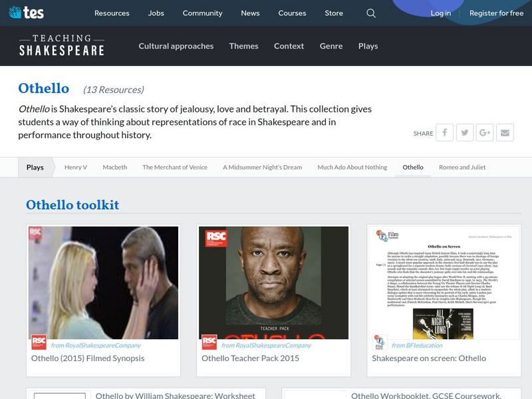Share collection on Facebook

444,132
